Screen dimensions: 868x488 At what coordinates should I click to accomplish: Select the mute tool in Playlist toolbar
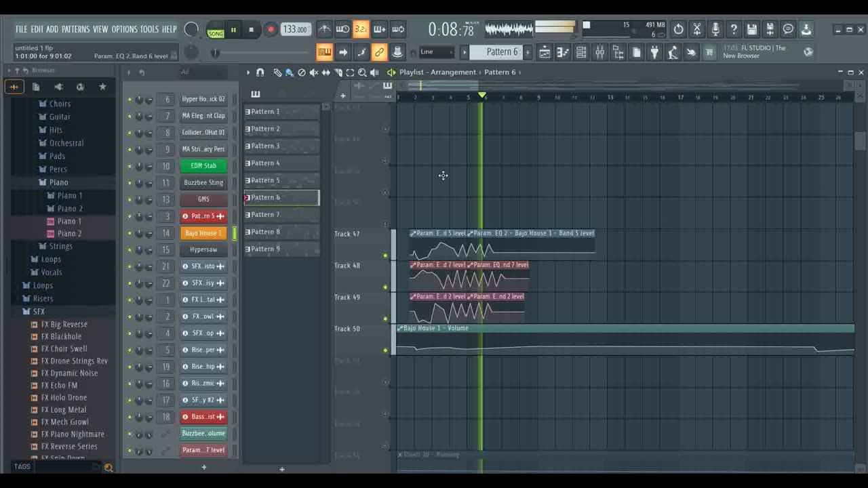[314, 73]
